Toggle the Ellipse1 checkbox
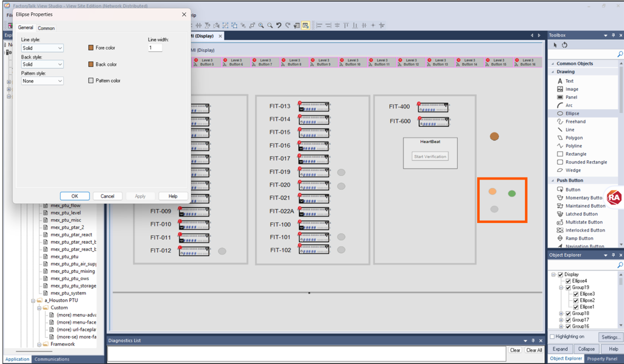624x364 pixels. click(576, 307)
